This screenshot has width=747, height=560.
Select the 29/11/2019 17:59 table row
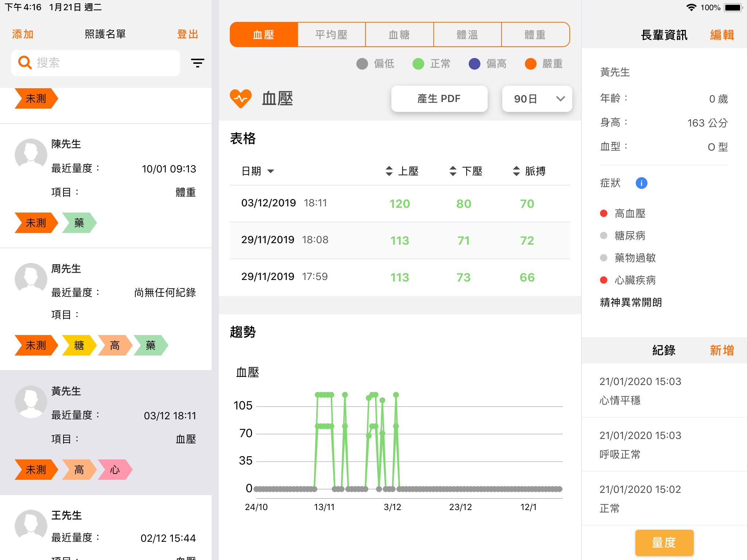pyautogui.click(x=400, y=277)
